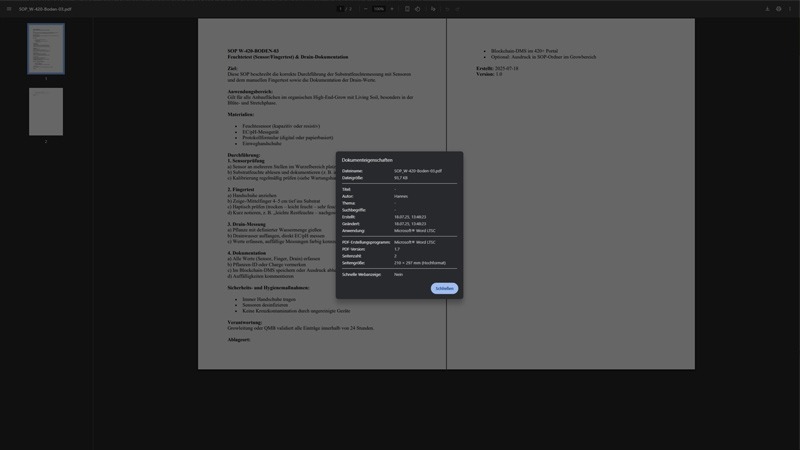Click the 100% zoom level field
Screen dimensions: 800x450
tap(379, 9)
